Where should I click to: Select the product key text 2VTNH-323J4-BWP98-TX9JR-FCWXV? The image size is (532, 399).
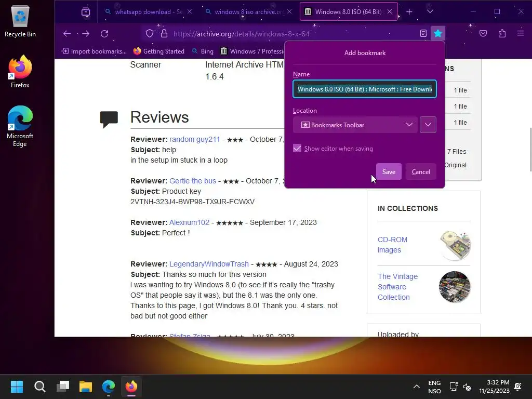192,202
